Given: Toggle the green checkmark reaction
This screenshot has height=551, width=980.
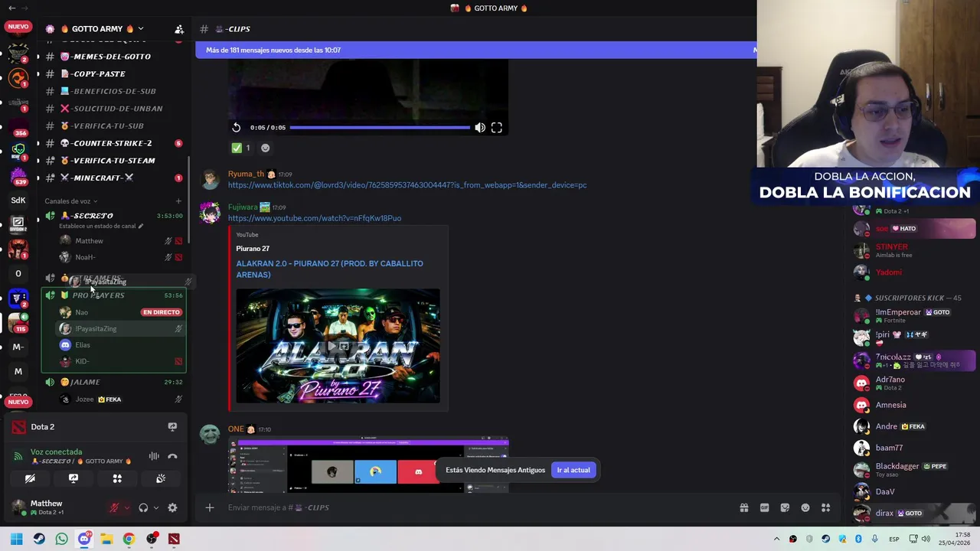Looking at the screenshot, I should click(242, 148).
